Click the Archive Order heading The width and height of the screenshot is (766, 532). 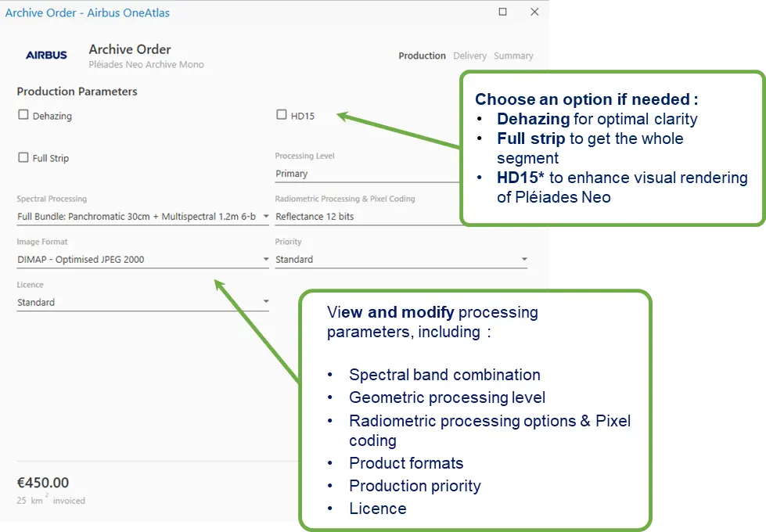coord(130,49)
